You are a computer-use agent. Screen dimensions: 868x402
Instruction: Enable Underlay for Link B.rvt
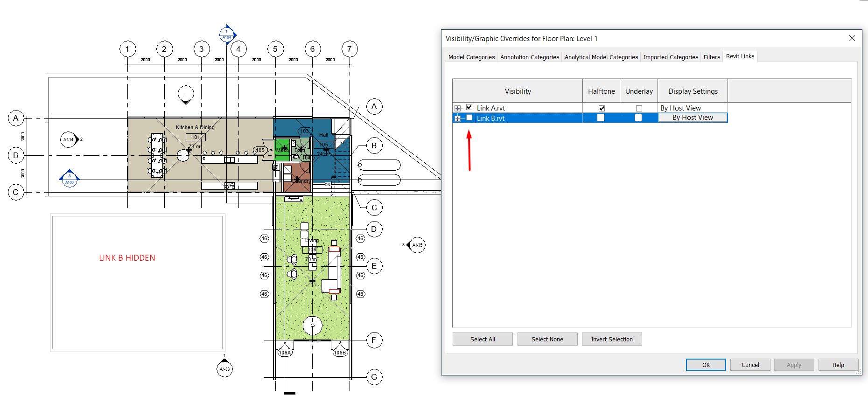pyautogui.click(x=638, y=118)
